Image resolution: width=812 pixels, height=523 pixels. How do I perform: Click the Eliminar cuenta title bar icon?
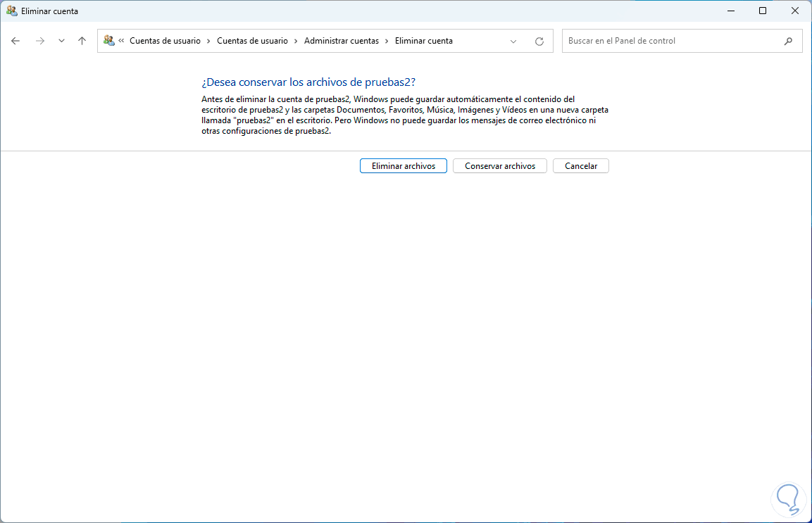click(x=10, y=11)
